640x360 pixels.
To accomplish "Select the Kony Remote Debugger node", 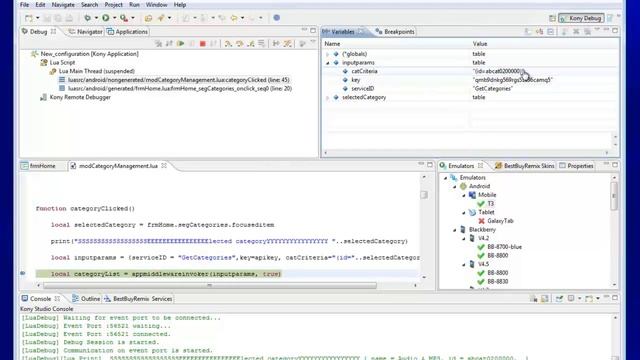I will (76, 98).
